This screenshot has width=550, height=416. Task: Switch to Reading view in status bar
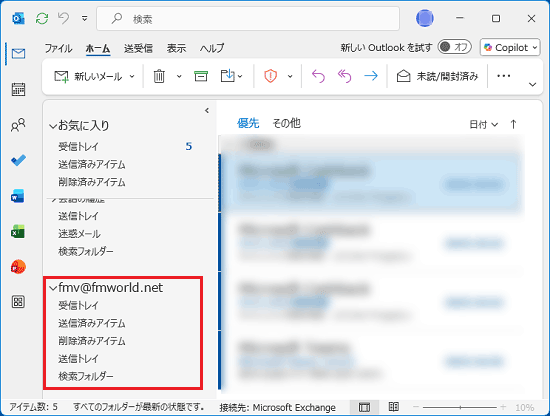pyautogui.click(x=394, y=407)
